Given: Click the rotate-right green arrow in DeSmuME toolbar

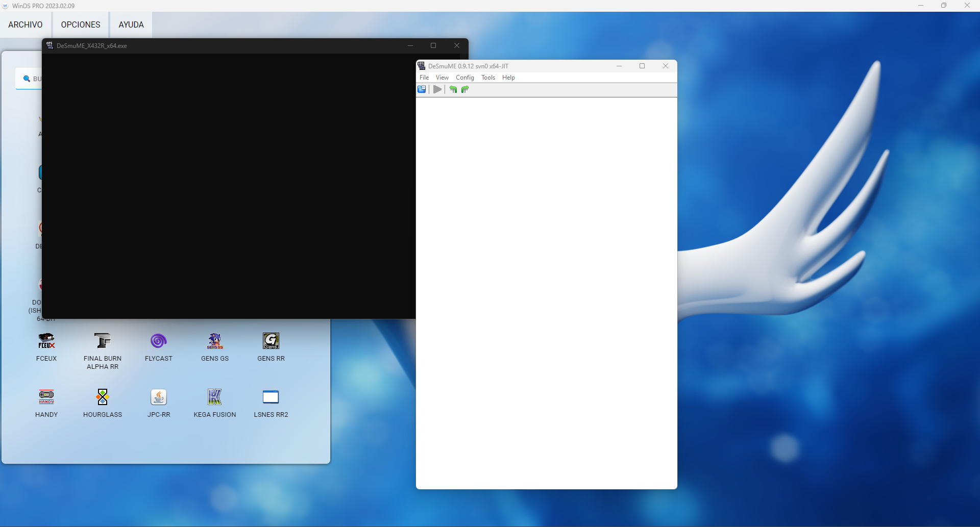Looking at the screenshot, I should pos(464,89).
